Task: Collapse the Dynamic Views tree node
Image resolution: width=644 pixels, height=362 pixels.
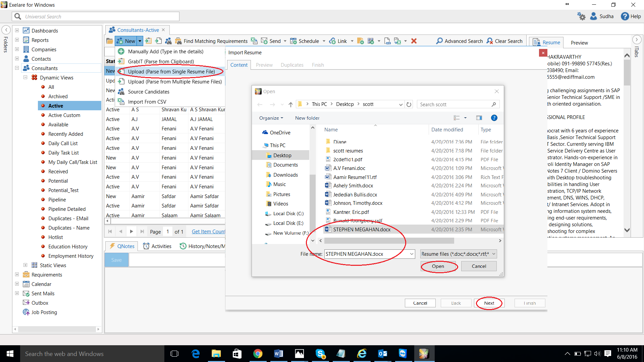Action: coord(25,77)
